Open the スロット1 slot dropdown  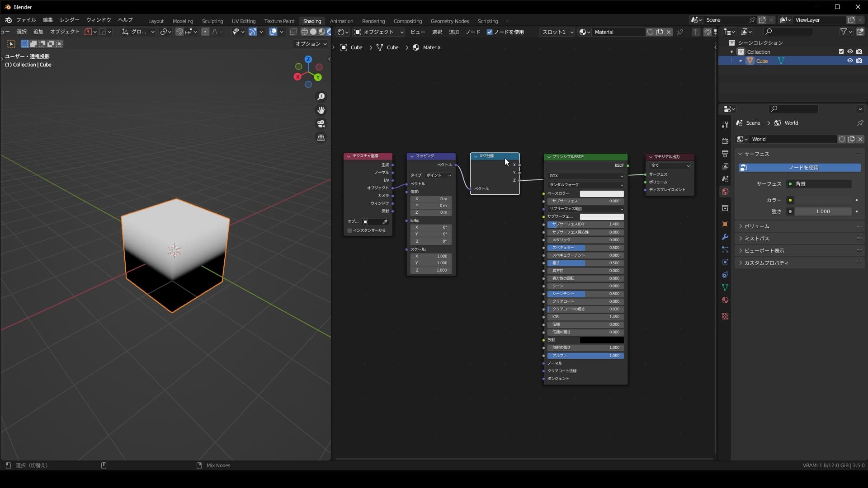(556, 32)
